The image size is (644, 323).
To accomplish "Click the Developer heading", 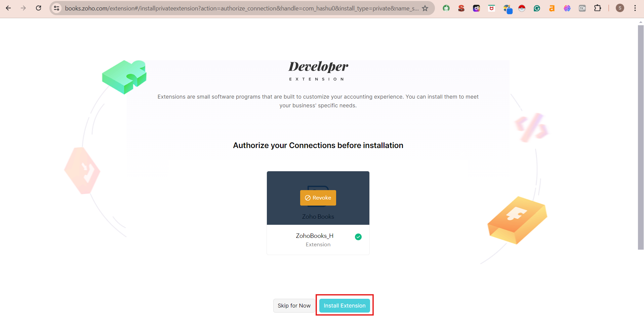I will point(318,67).
